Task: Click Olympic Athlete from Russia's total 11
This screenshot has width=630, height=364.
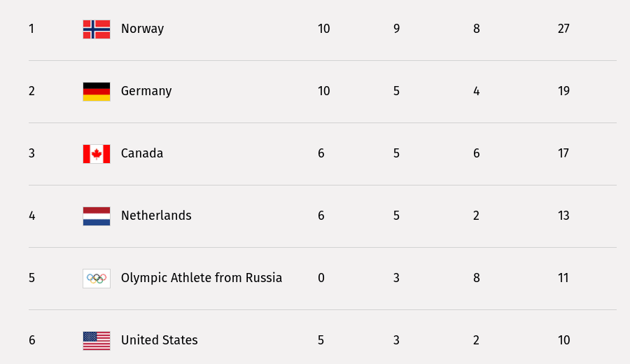Action: coord(563,278)
